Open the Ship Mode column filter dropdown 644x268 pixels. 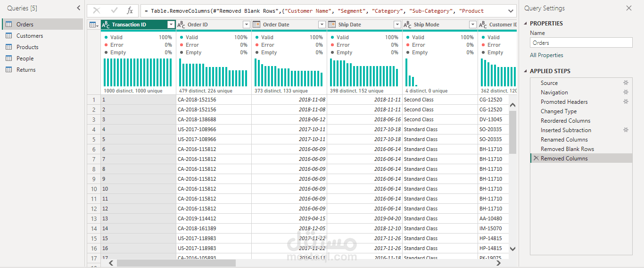[472, 25]
